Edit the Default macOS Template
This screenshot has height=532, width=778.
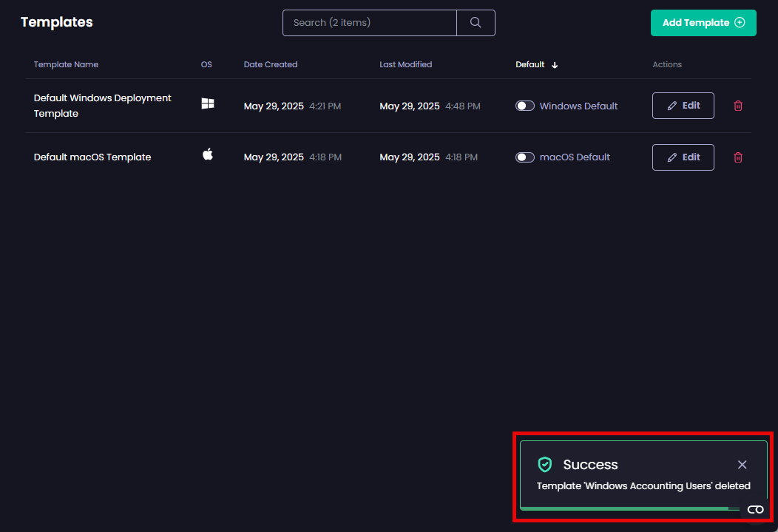[683, 157]
